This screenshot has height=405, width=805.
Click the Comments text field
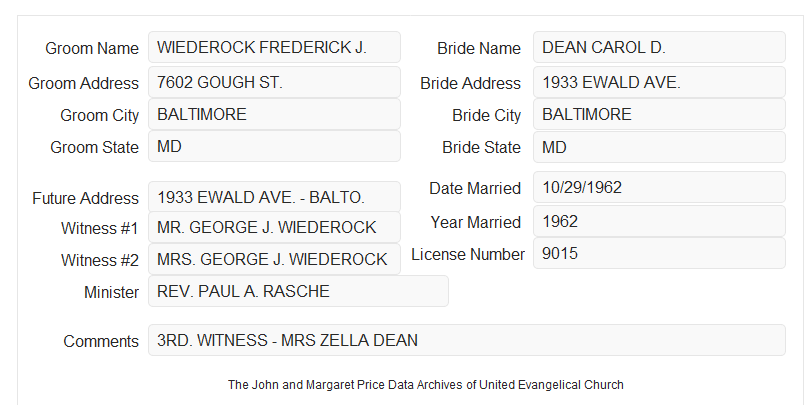point(467,340)
